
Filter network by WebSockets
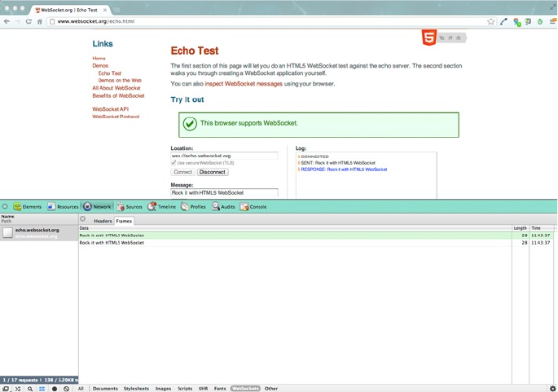point(245,389)
